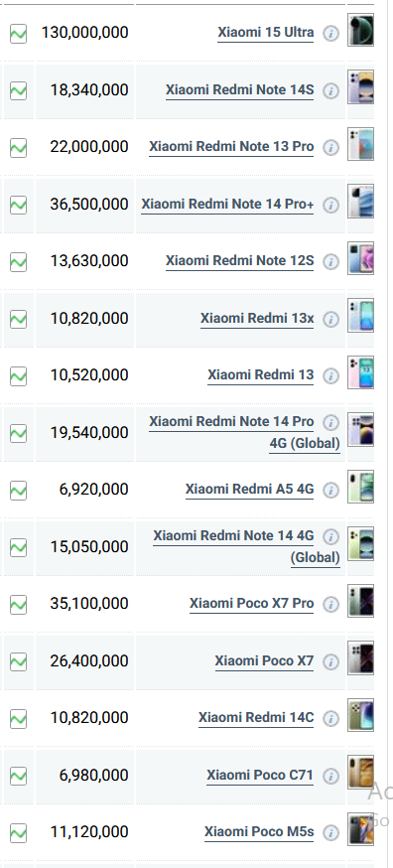The image size is (393, 868).
Task: Open price chart icon for Xiaomi Poco X7 Pro
Action: pyautogui.click(x=18, y=604)
